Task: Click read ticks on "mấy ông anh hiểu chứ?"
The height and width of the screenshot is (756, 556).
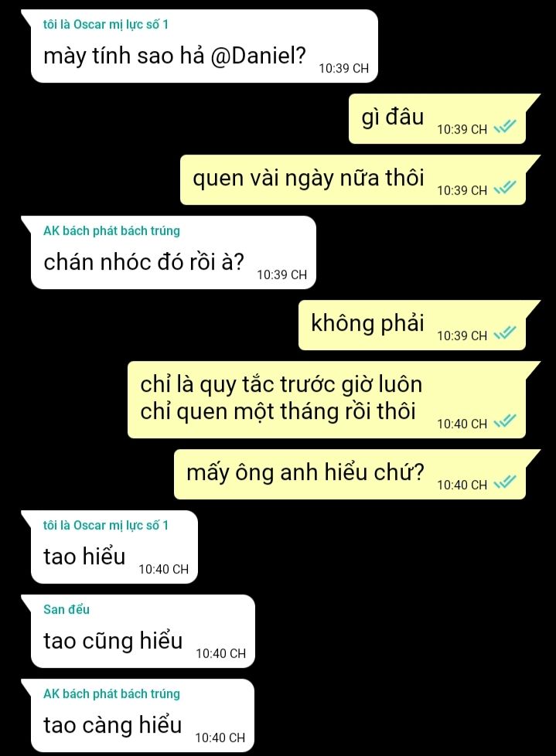Action: pyautogui.click(x=505, y=482)
